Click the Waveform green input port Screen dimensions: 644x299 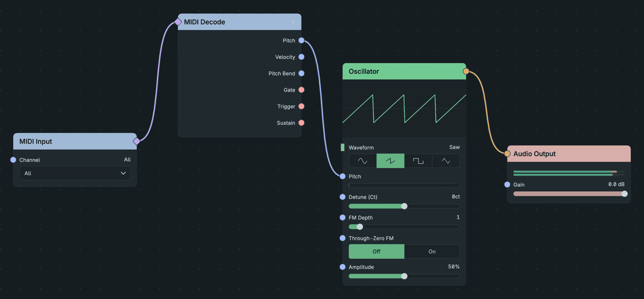tap(342, 147)
